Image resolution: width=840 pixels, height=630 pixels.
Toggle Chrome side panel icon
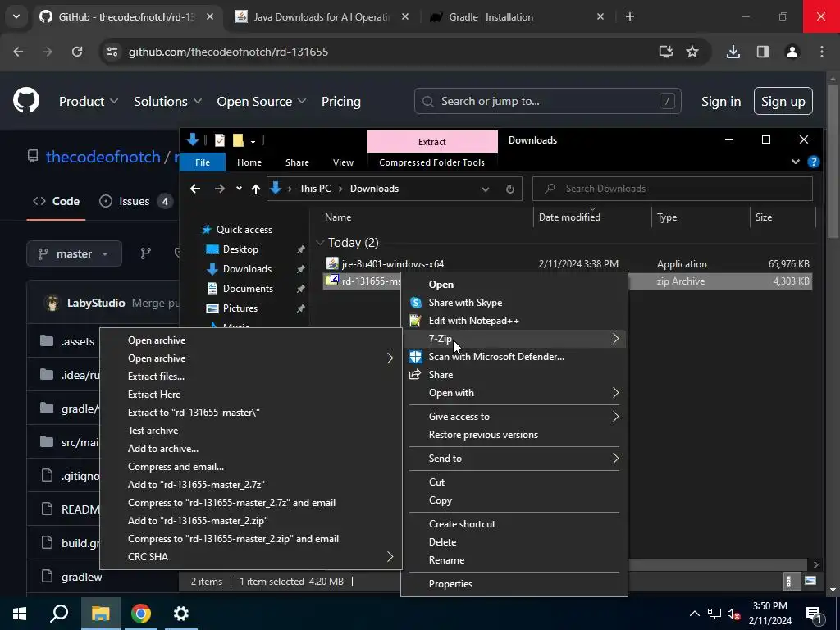click(x=762, y=52)
